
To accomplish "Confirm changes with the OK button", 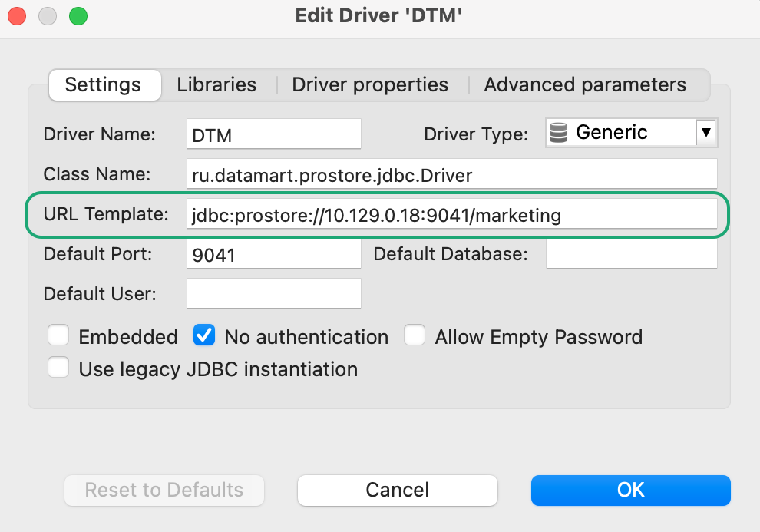I will pyautogui.click(x=630, y=490).
